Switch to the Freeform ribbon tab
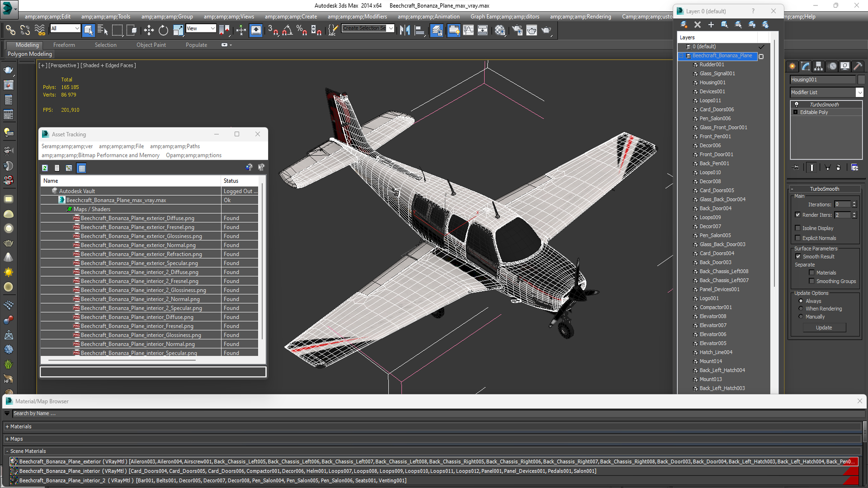This screenshot has width=868, height=488. pos(64,45)
